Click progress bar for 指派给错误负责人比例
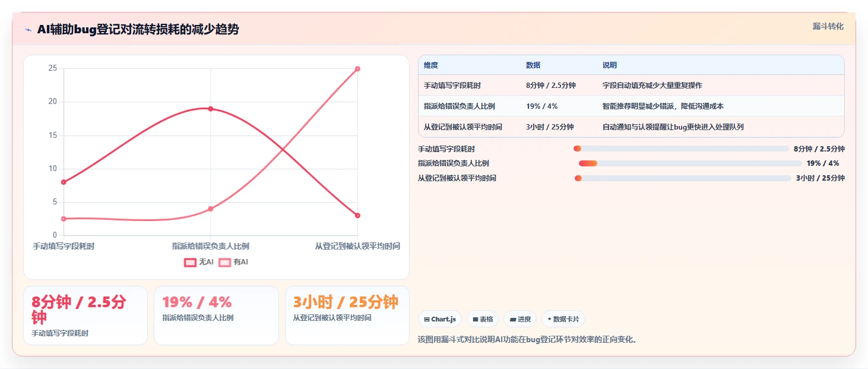 pyautogui.click(x=690, y=163)
